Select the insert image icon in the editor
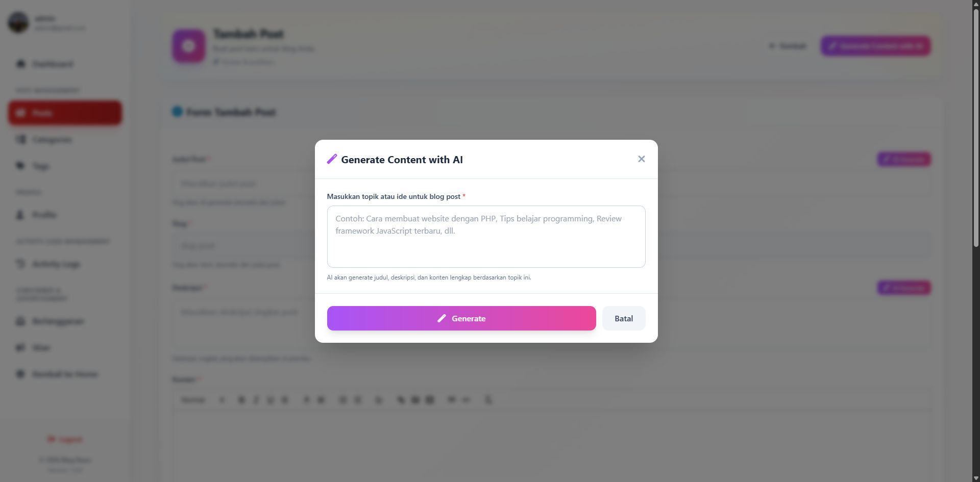The width and height of the screenshot is (980, 482). click(x=415, y=400)
